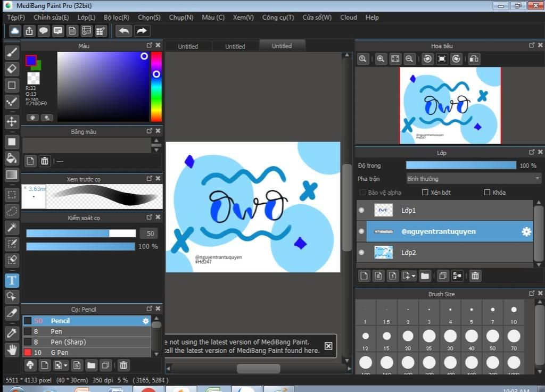This screenshot has width=545, height=392.
Task: Select the Pen brush in list
Action: click(x=87, y=331)
